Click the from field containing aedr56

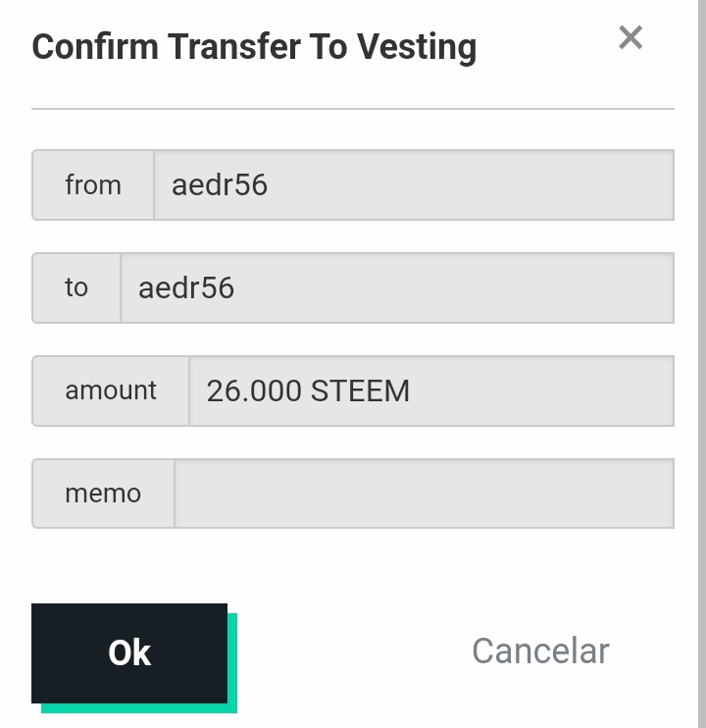click(x=413, y=184)
